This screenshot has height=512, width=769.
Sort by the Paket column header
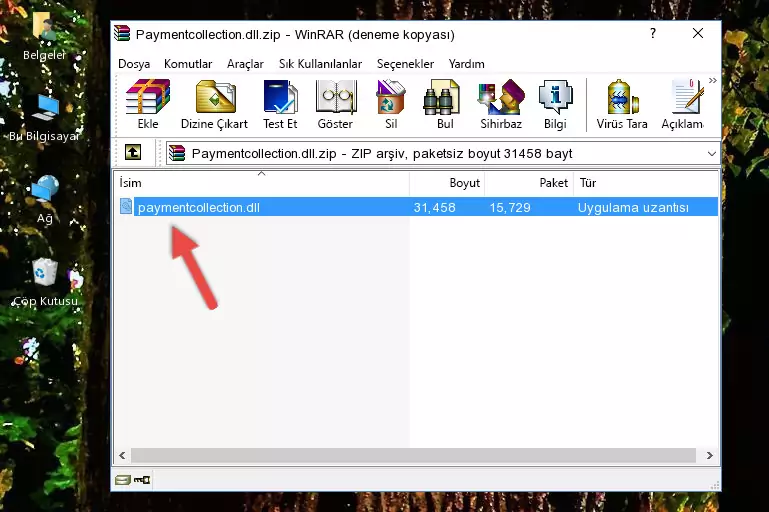coord(529,183)
